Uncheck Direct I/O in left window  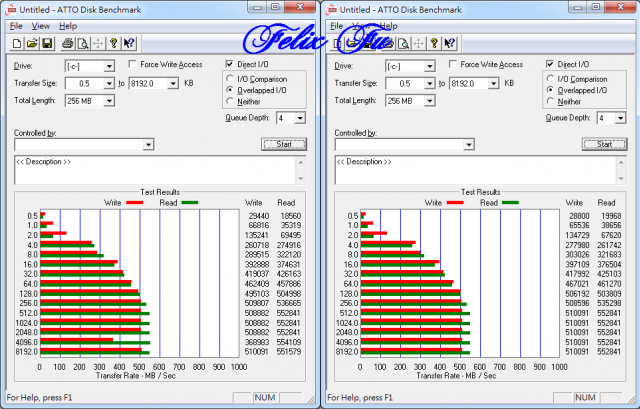[229, 64]
